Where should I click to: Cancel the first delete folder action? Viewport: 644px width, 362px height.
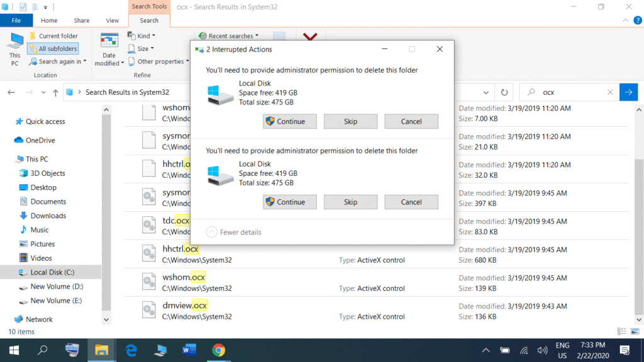(x=411, y=121)
